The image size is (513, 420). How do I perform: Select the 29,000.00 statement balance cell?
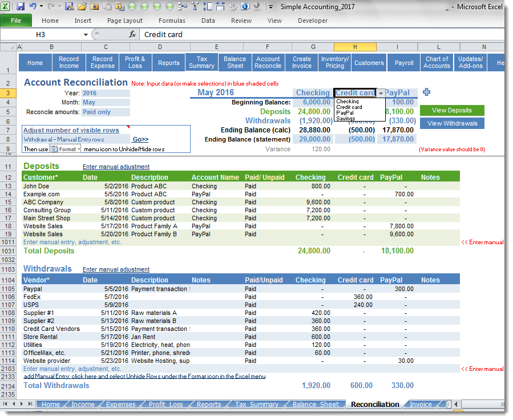pyautogui.click(x=313, y=139)
